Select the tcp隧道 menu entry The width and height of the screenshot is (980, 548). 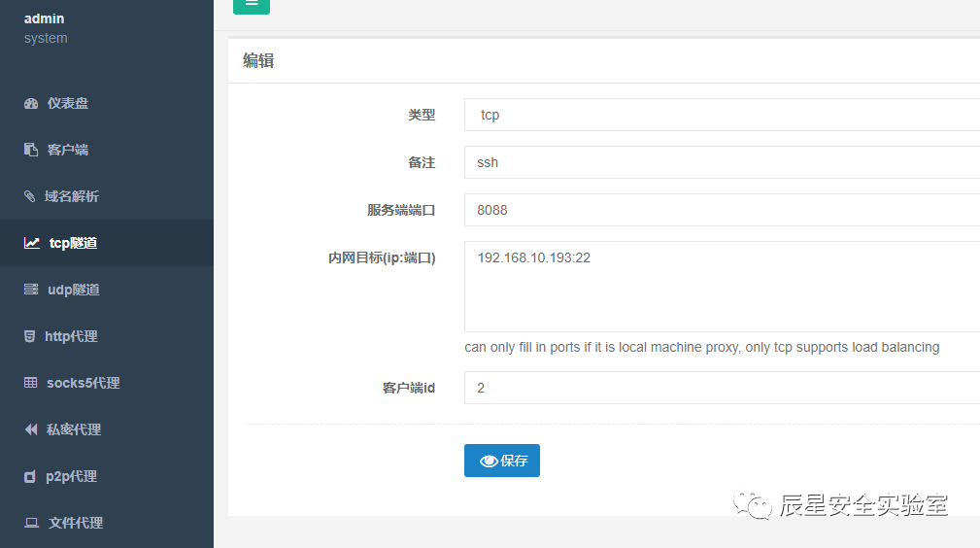[x=107, y=243]
